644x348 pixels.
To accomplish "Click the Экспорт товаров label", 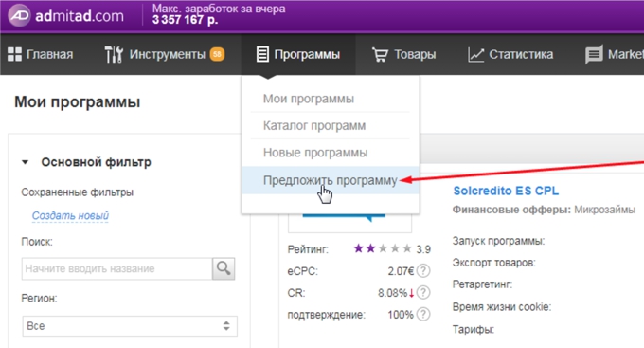I will 493,263.
